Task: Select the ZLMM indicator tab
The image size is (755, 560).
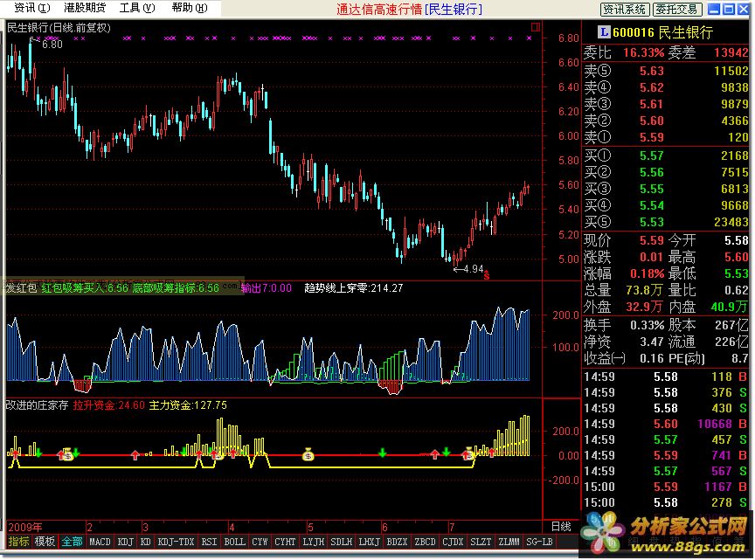Action: (509, 542)
